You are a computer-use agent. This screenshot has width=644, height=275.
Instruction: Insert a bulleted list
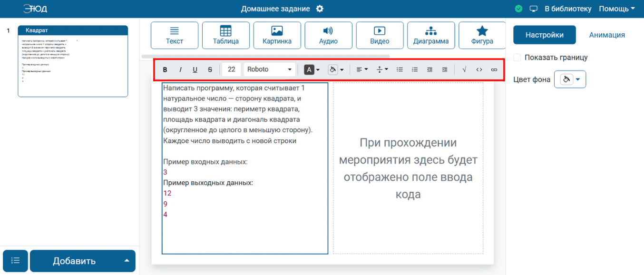point(400,69)
